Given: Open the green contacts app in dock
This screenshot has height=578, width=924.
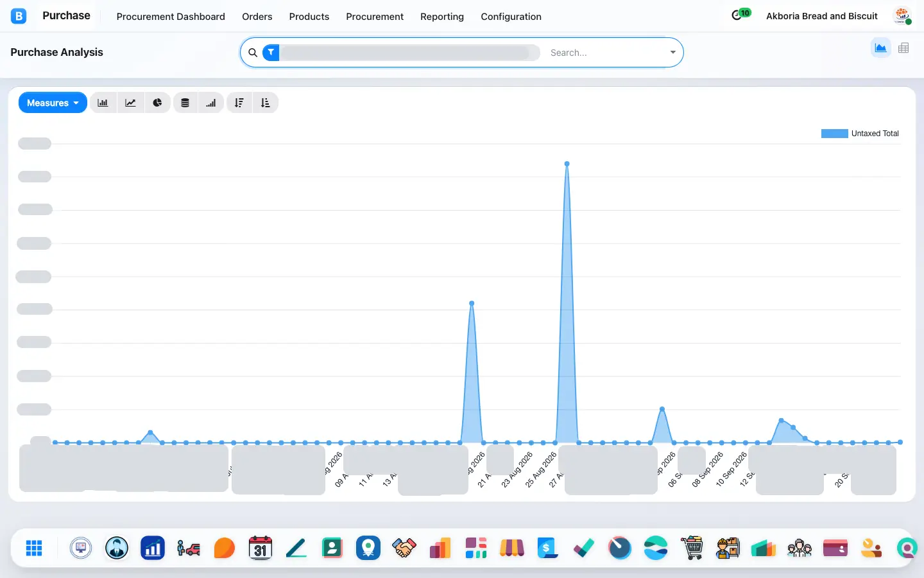Looking at the screenshot, I should click(332, 548).
